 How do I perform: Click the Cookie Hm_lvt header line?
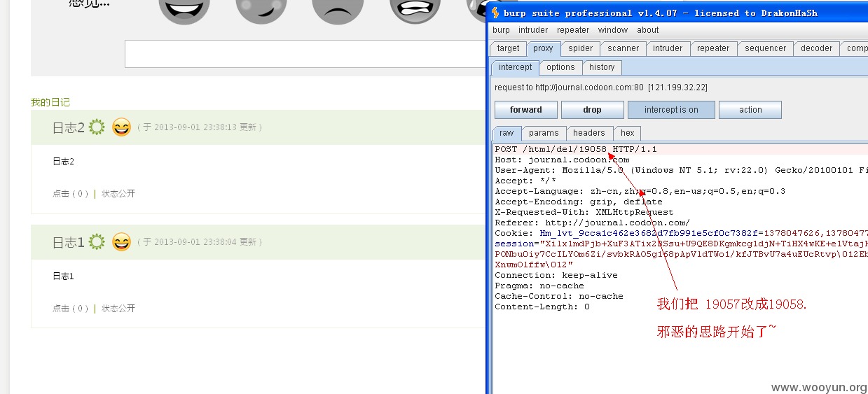coord(681,233)
